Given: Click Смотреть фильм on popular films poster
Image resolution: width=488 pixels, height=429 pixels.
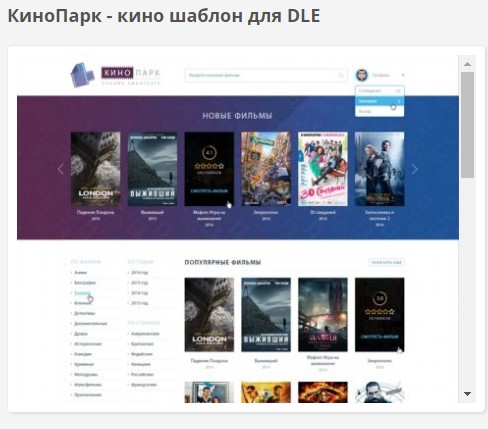Looking at the screenshot, I should click(x=380, y=337).
